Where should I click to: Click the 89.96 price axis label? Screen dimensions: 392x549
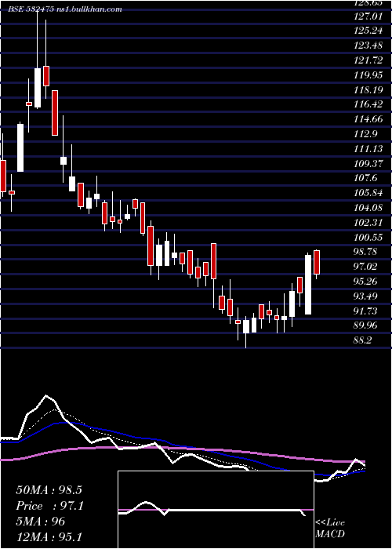coord(365,325)
